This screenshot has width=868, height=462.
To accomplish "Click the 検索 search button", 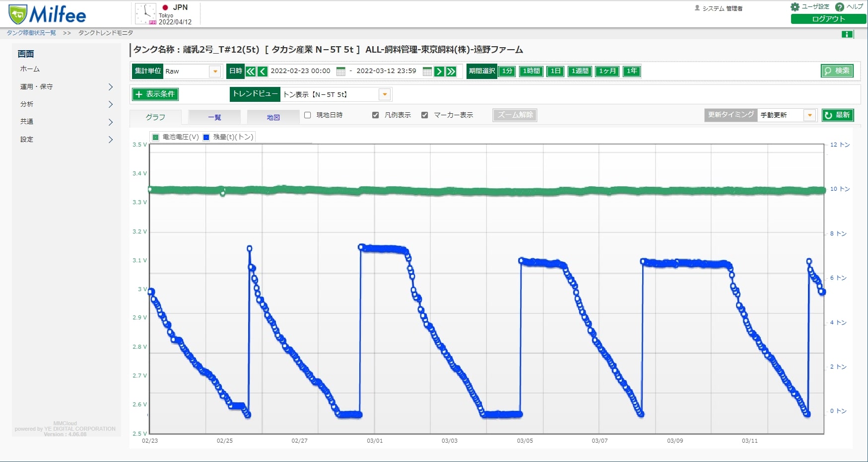I will 837,71.
